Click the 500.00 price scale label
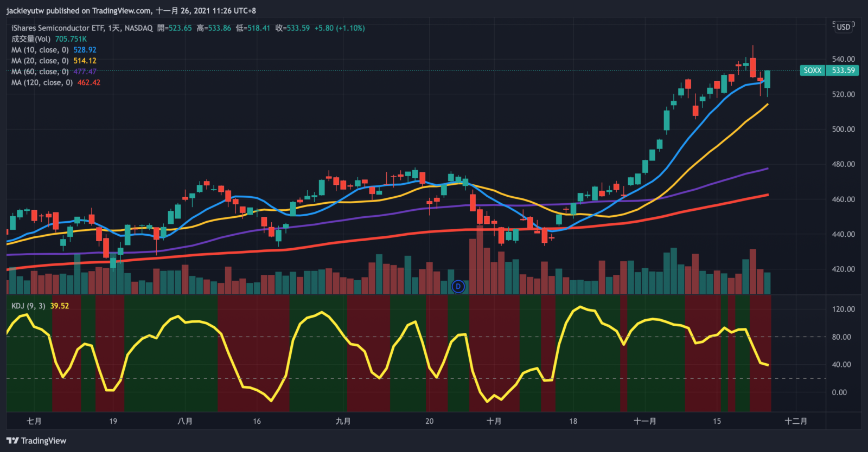Viewport: 868px width, 452px height. click(843, 129)
